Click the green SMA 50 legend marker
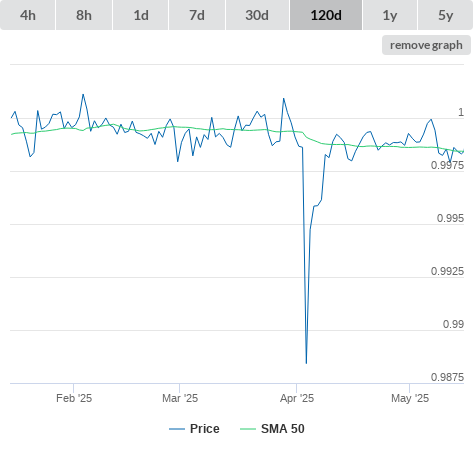The height and width of the screenshot is (455, 474). pyautogui.click(x=248, y=429)
